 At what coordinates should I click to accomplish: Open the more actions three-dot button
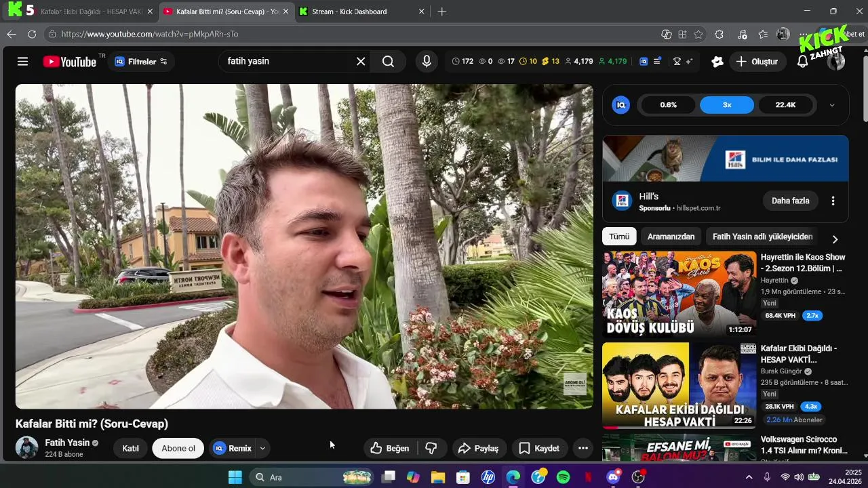click(583, 448)
